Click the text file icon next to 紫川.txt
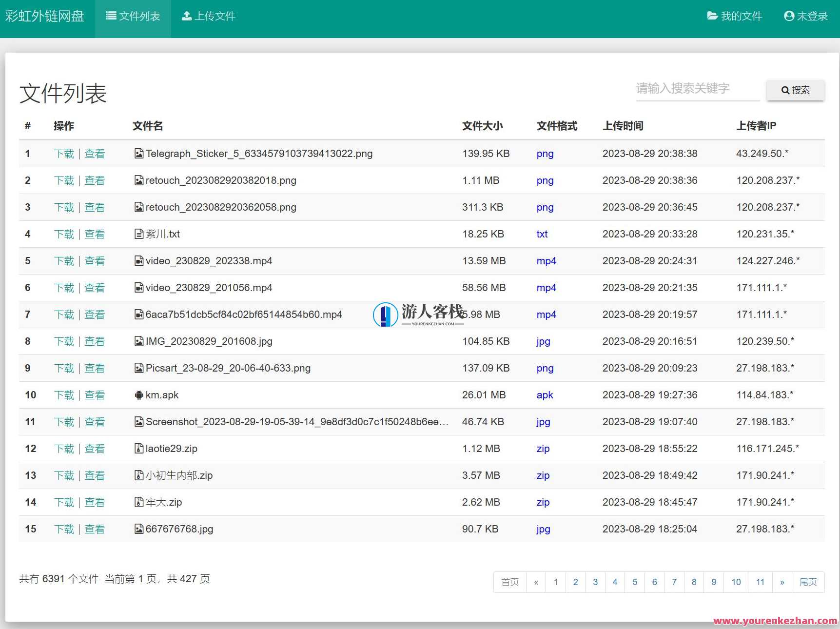The height and width of the screenshot is (629, 840). pos(139,234)
